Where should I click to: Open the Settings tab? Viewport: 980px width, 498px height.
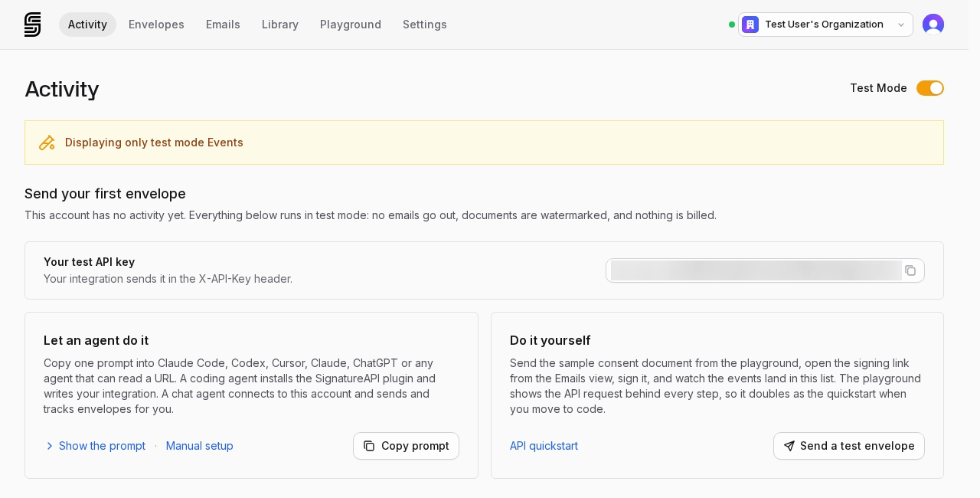(425, 25)
